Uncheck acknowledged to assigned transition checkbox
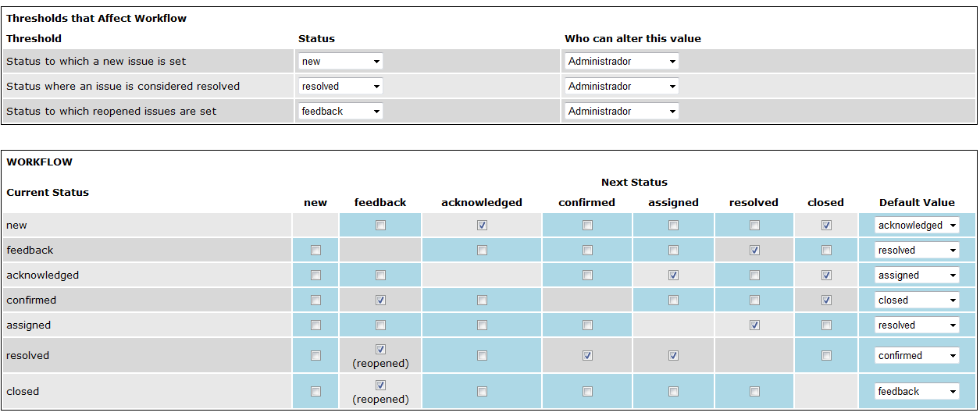This screenshot has height=416, width=980. 673,276
